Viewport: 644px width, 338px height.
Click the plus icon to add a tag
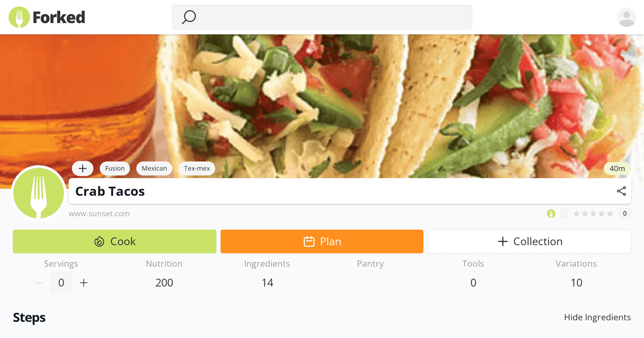point(83,168)
